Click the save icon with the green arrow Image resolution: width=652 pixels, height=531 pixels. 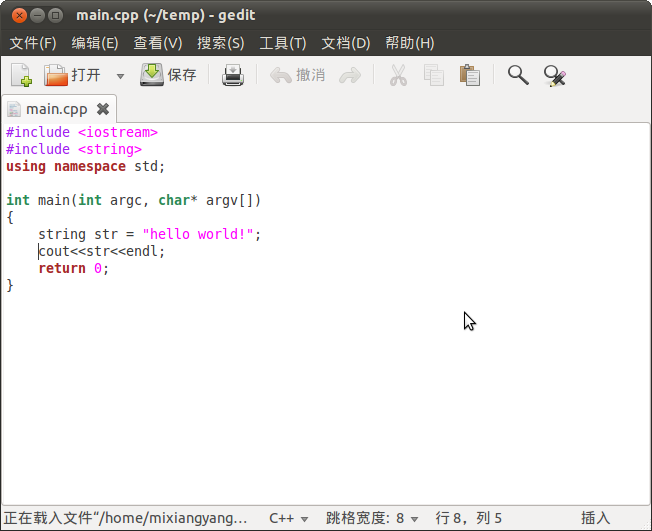(152, 75)
